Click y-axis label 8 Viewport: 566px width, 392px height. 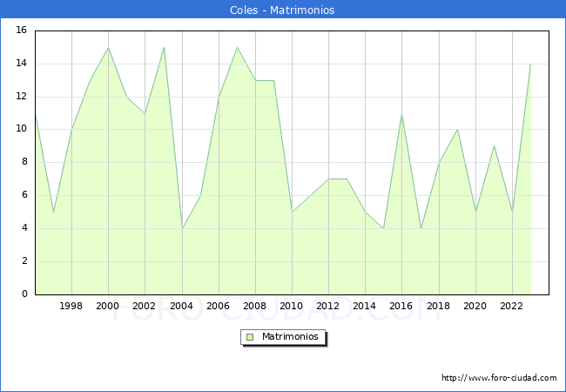tap(24, 162)
